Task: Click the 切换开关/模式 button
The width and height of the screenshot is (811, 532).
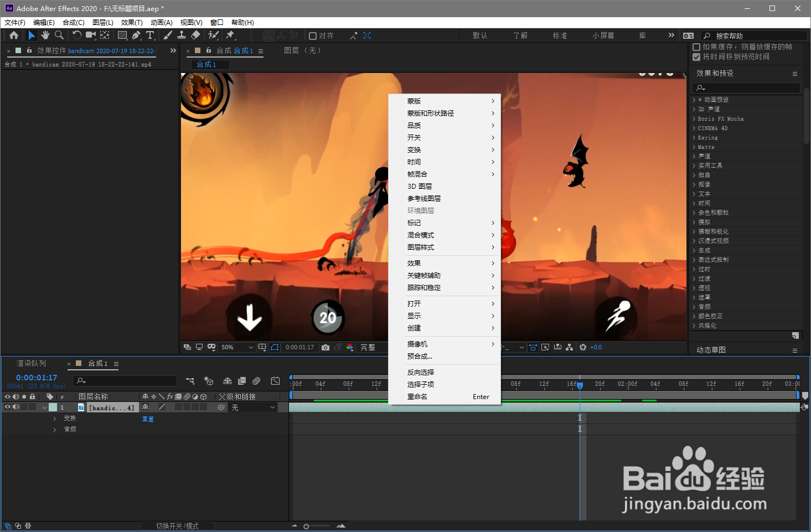Action: click(177, 526)
